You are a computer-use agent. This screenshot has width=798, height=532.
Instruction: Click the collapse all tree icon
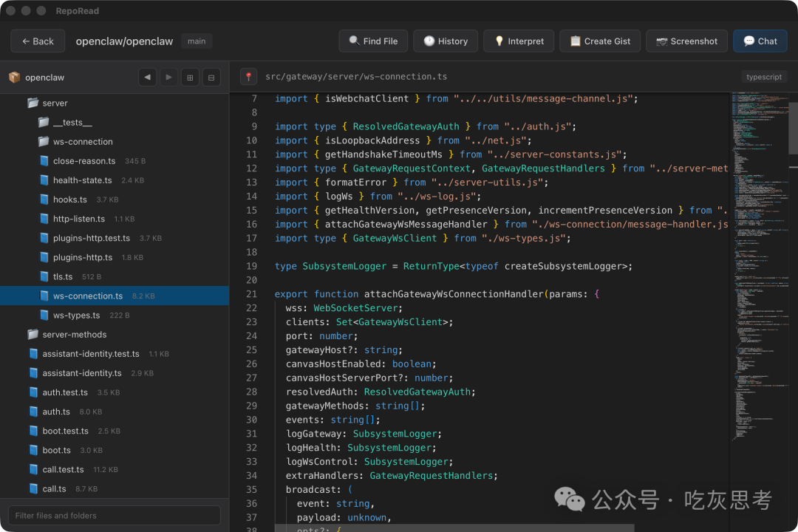coord(211,78)
